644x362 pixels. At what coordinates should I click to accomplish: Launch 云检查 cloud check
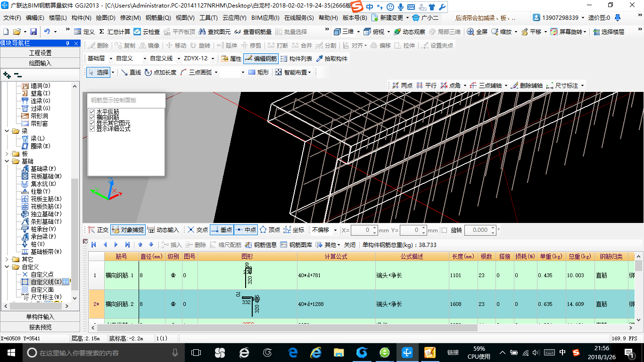pyautogui.click(x=147, y=32)
